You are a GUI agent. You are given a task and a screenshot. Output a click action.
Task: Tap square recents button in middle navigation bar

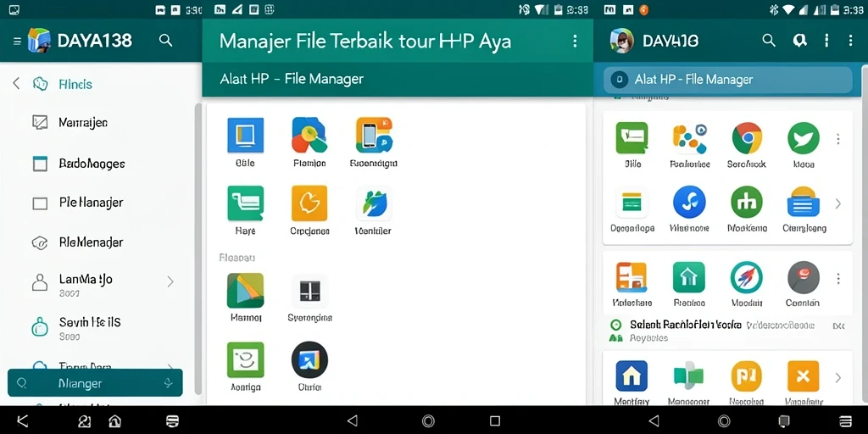pos(495,420)
